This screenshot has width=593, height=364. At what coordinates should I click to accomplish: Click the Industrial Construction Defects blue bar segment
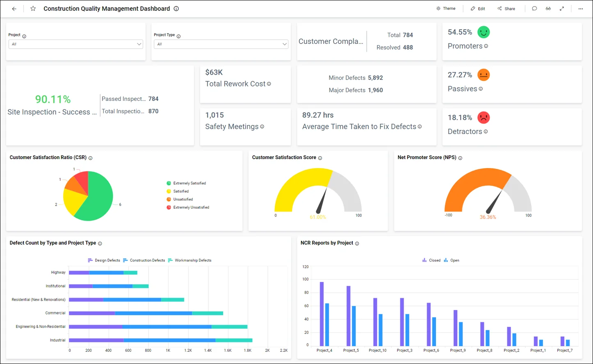pyautogui.click(x=169, y=340)
